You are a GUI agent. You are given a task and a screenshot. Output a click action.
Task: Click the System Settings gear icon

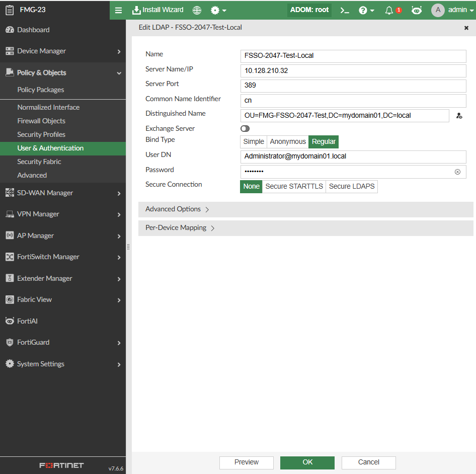pos(10,363)
